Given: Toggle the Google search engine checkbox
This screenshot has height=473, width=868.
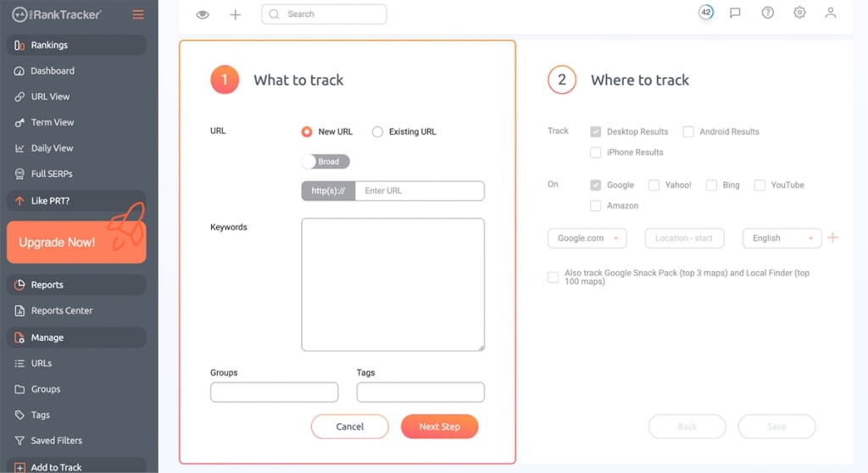Looking at the screenshot, I should (x=596, y=185).
